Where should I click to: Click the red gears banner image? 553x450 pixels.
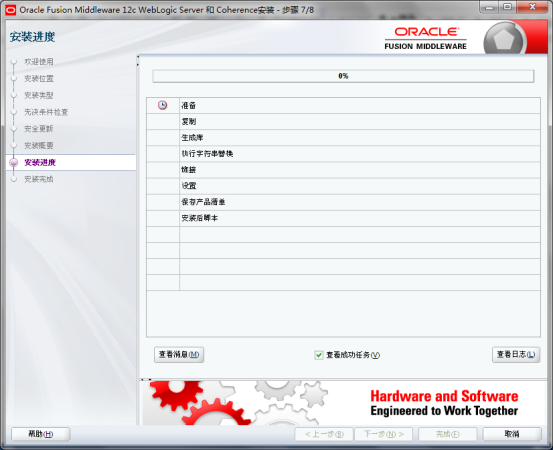(x=235, y=403)
